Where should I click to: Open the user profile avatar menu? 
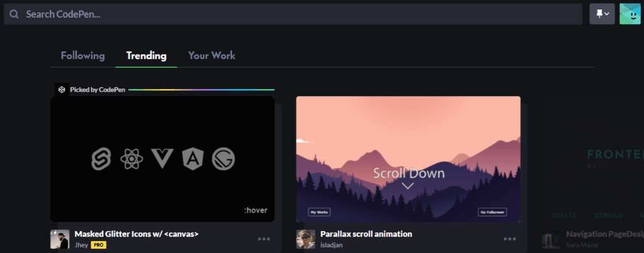click(x=630, y=14)
